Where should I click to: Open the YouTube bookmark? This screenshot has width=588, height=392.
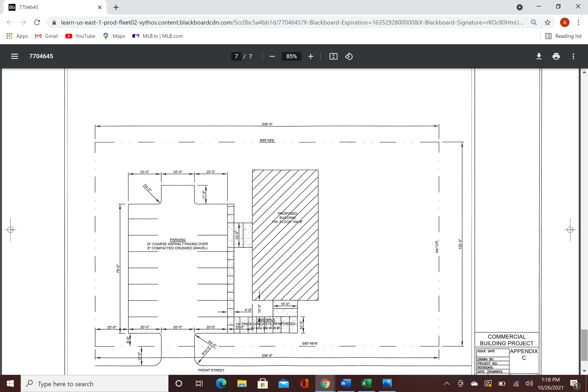coord(80,36)
